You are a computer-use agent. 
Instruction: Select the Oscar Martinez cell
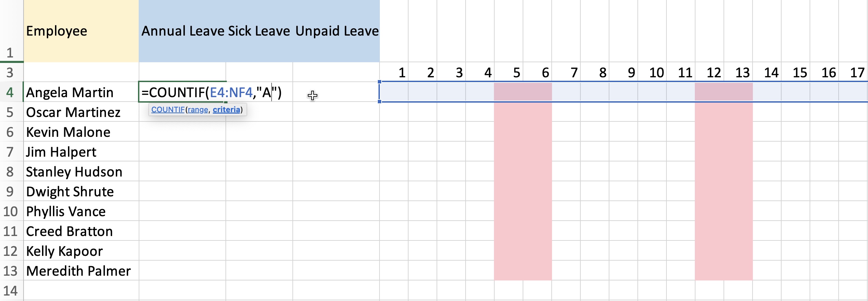(x=81, y=112)
